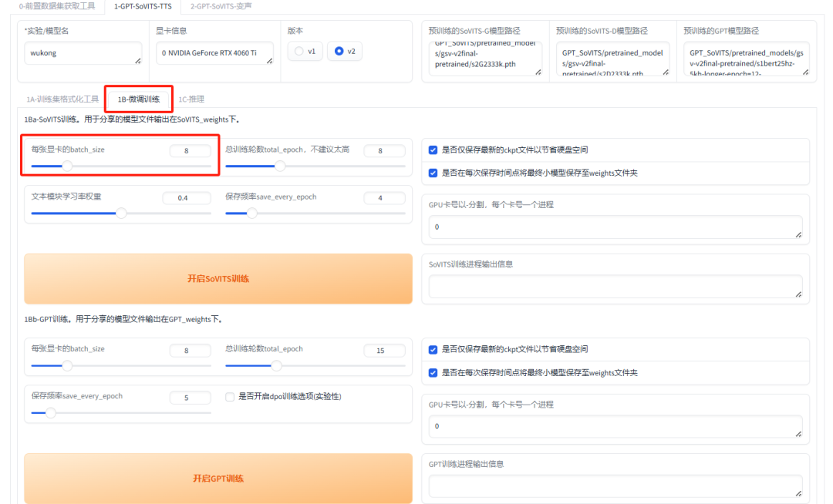Screen dimensions: 833x504
Task: Click resize handle of GPT GPU卡号 box
Action: [x=798, y=434]
